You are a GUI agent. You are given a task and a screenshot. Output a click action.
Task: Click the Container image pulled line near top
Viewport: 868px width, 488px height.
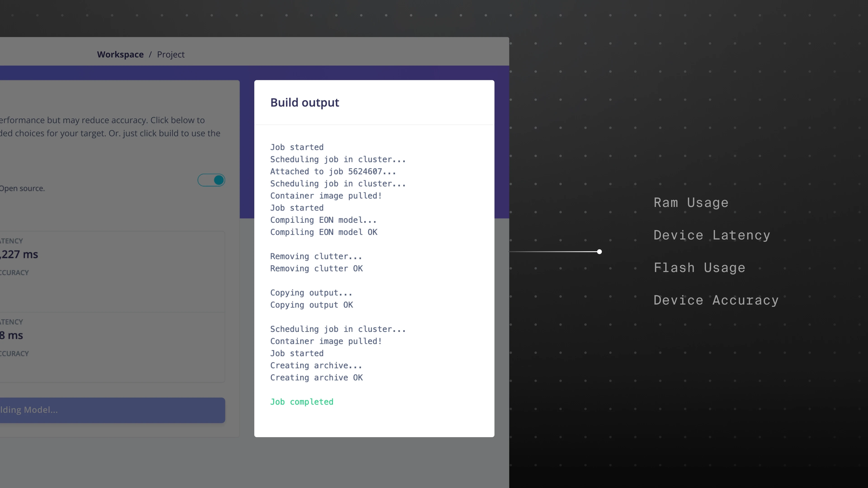coord(326,196)
